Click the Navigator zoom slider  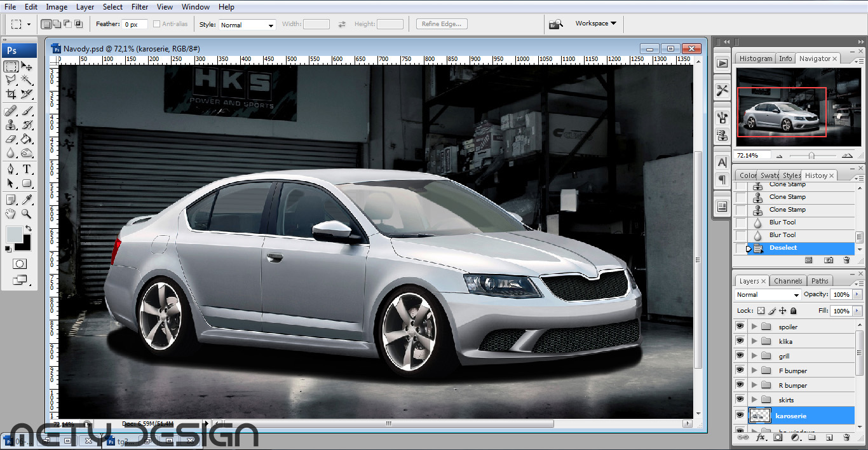811,156
